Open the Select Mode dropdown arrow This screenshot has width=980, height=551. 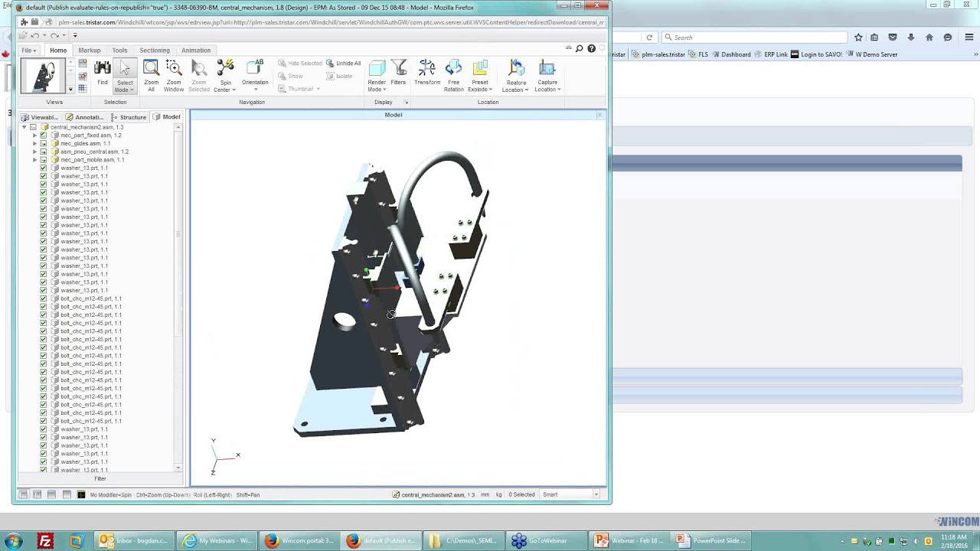[132, 90]
